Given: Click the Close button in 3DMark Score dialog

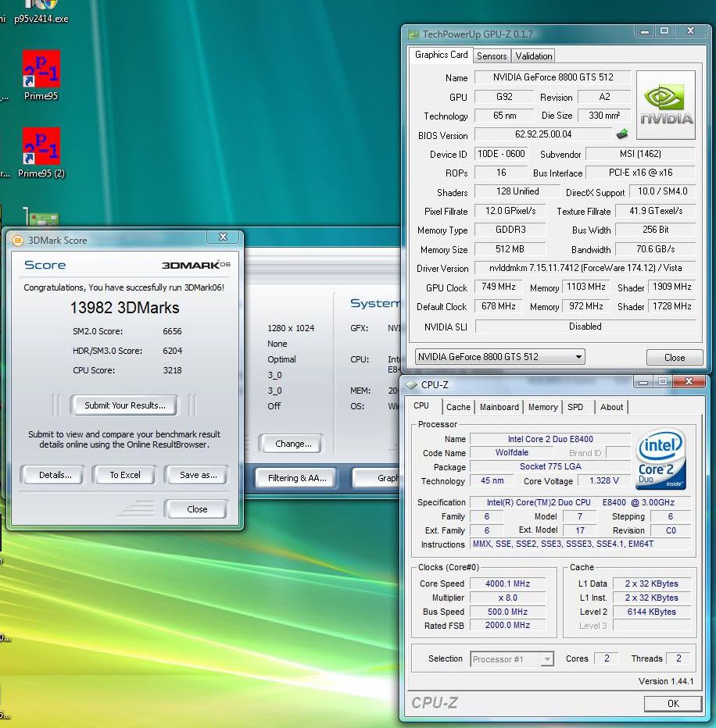Looking at the screenshot, I should pyautogui.click(x=197, y=509).
